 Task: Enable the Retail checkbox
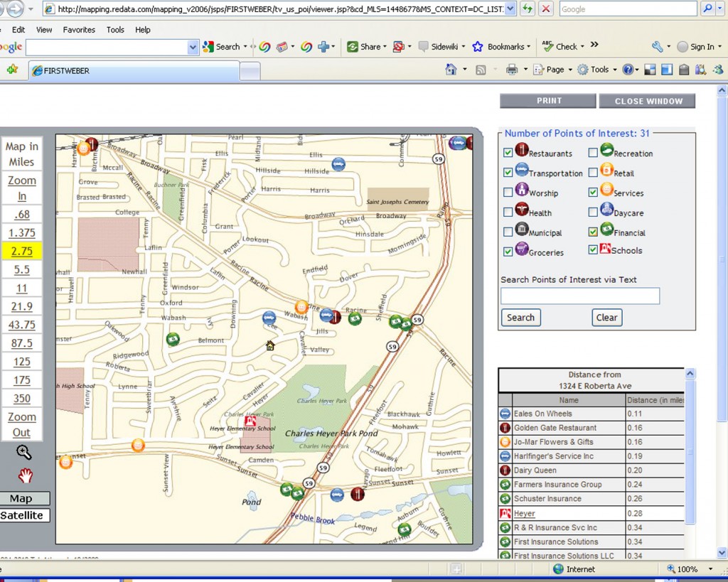coord(593,172)
